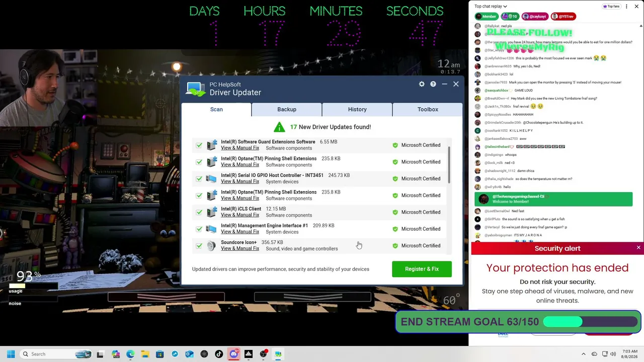Open Task View on the taskbar

[x=100, y=354]
